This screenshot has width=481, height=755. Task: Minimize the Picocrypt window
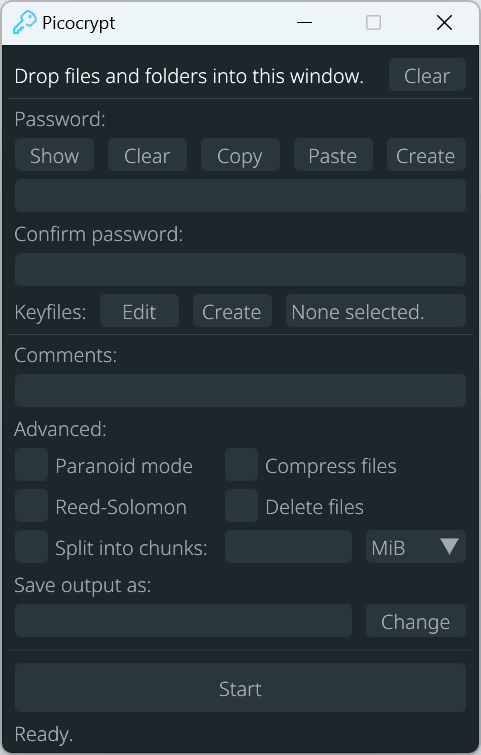304,23
